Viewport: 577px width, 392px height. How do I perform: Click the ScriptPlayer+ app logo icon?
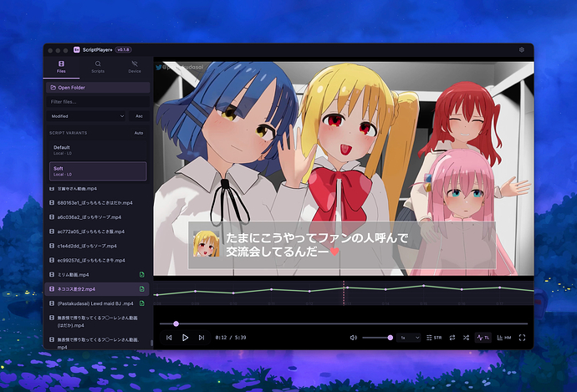[77, 49]
